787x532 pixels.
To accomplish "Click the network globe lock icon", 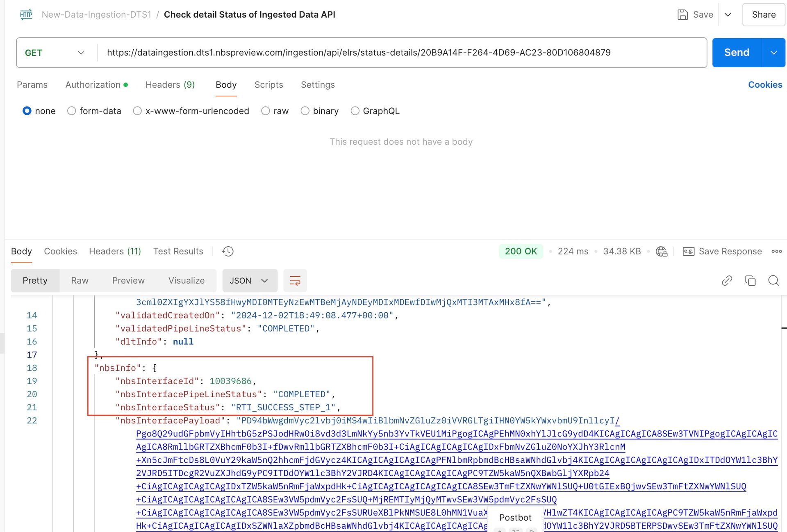I will [x=662, y=251].
